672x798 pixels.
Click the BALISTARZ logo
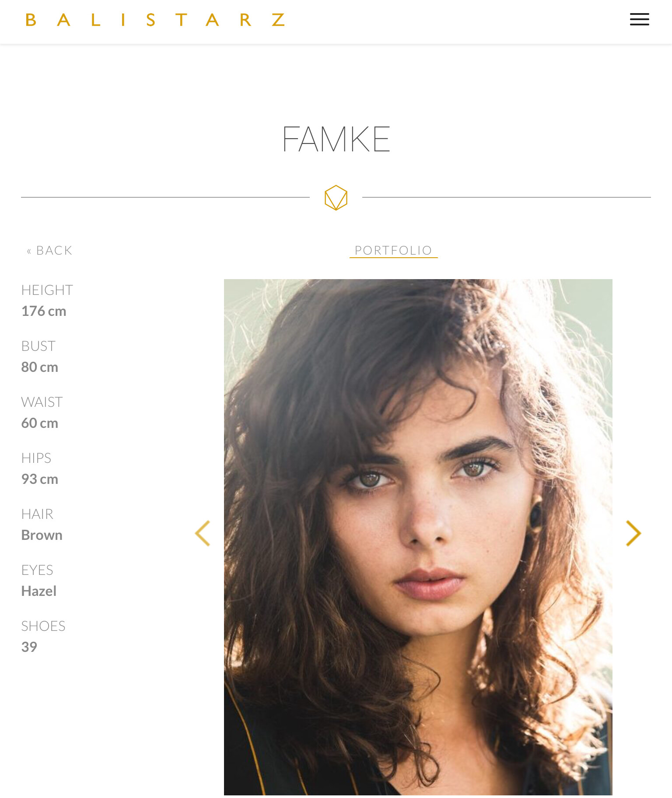[x=155, y=20]
